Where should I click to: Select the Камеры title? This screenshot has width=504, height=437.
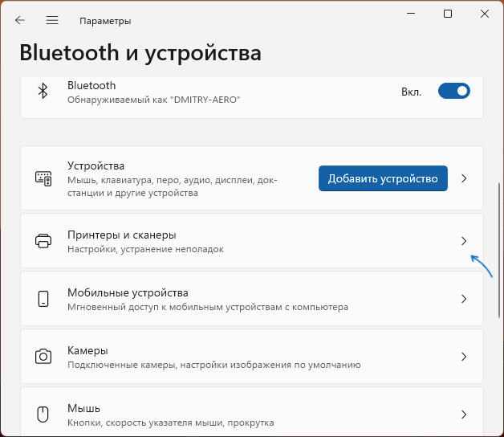pyautogui.click(x=87, y=351)
